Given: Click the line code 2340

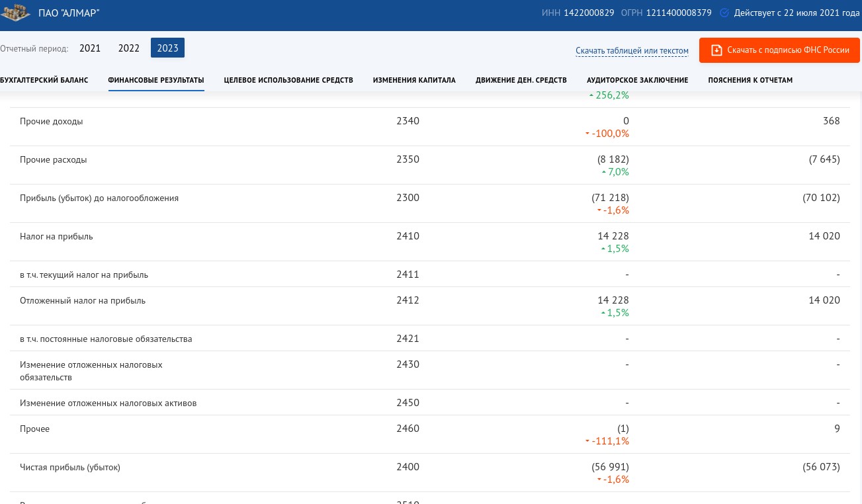Looking at the screenshot, I should tap(408, 121).
